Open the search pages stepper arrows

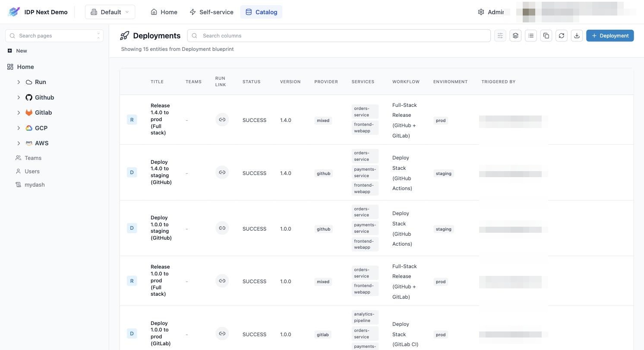pyautogui.click(x=98, y=36)
